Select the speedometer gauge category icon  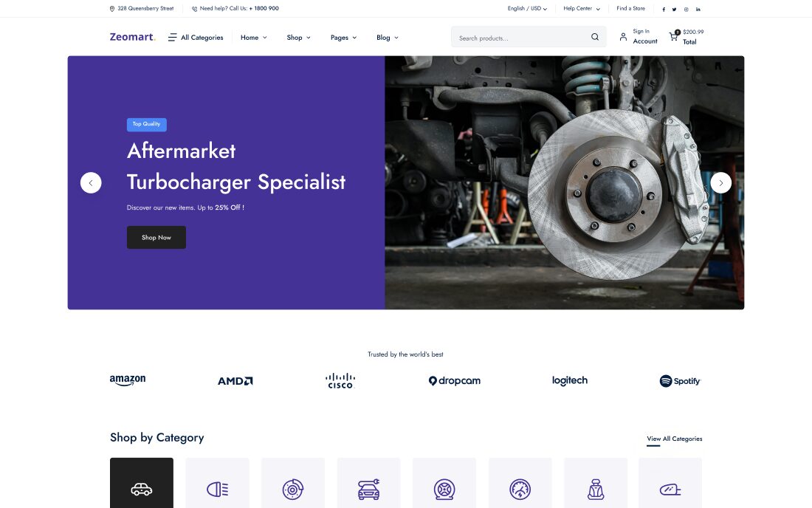pyautogui.click(x=520, y=489)
